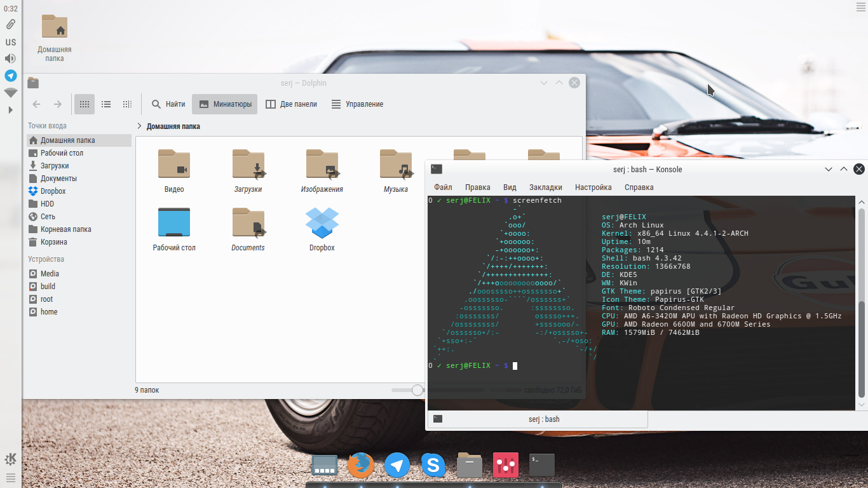Viewport: 868px width, 488px height.
Task: Open Рабочий стол in places sidebar
Action: tap(79, 153)
